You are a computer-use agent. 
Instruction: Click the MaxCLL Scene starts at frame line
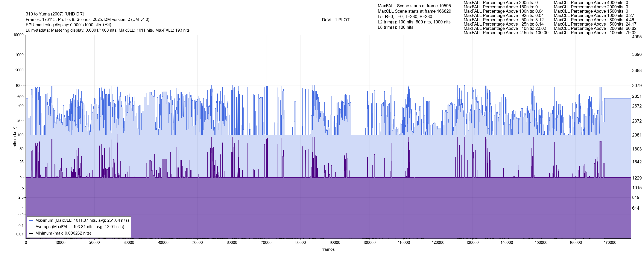(x=414, y=11)
